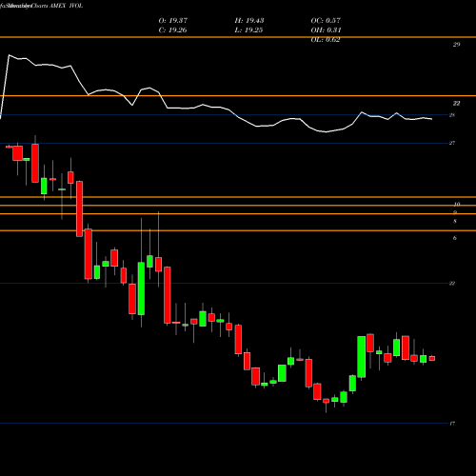
Task: Select the high price text H: 19.48
Action: 249,21
